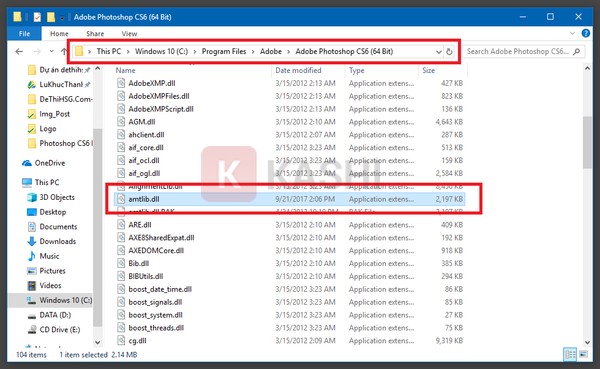The height and width of the screenshot is (369, 600).
Task: Click the Forward navigation arrow
Action: (37, 51)
